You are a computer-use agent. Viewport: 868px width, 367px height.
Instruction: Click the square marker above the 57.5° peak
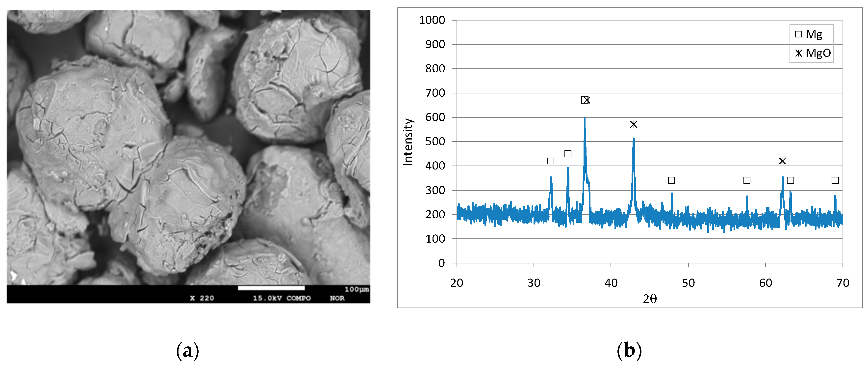(747, 180)
